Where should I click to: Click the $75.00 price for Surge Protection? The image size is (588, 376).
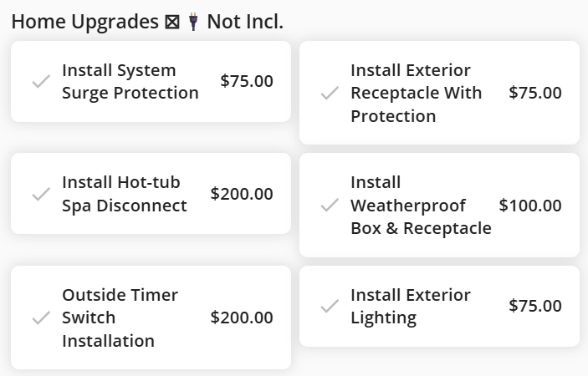pos(247,81)
